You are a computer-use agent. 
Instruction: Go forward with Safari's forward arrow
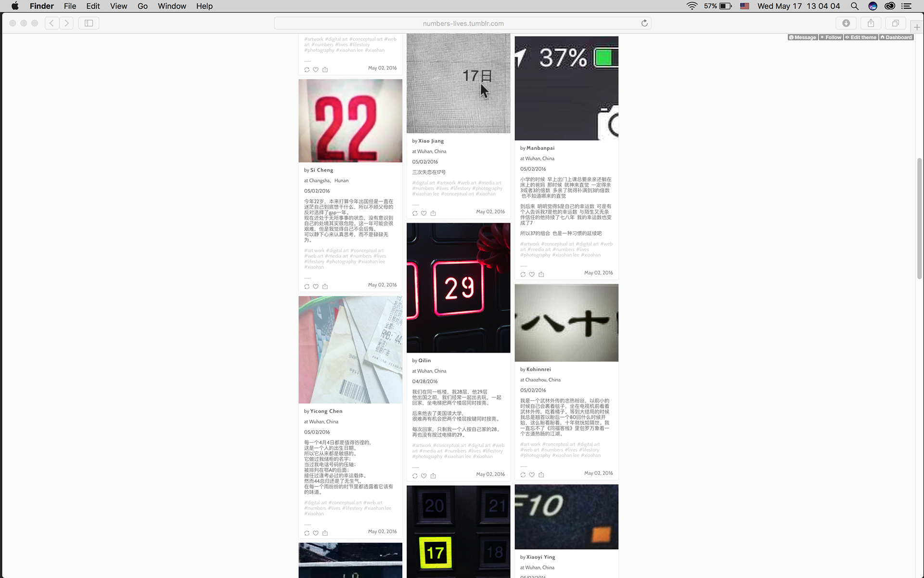click(66, 23)
